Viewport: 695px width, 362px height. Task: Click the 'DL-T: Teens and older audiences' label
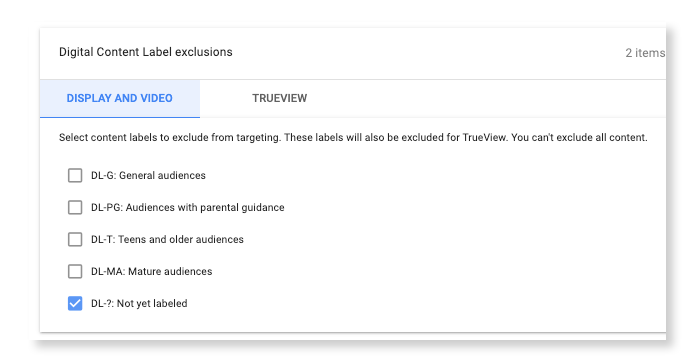click(167, 239)
